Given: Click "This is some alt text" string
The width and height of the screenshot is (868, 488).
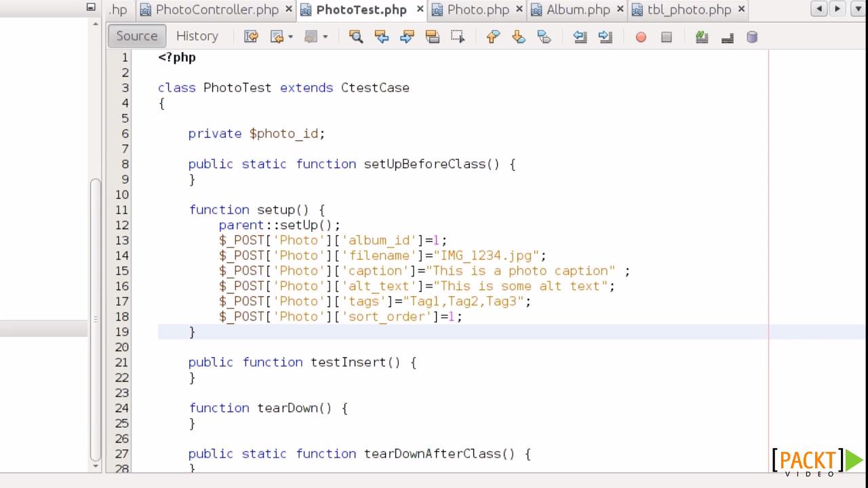Looking at the screenshot, I should 521,286.
